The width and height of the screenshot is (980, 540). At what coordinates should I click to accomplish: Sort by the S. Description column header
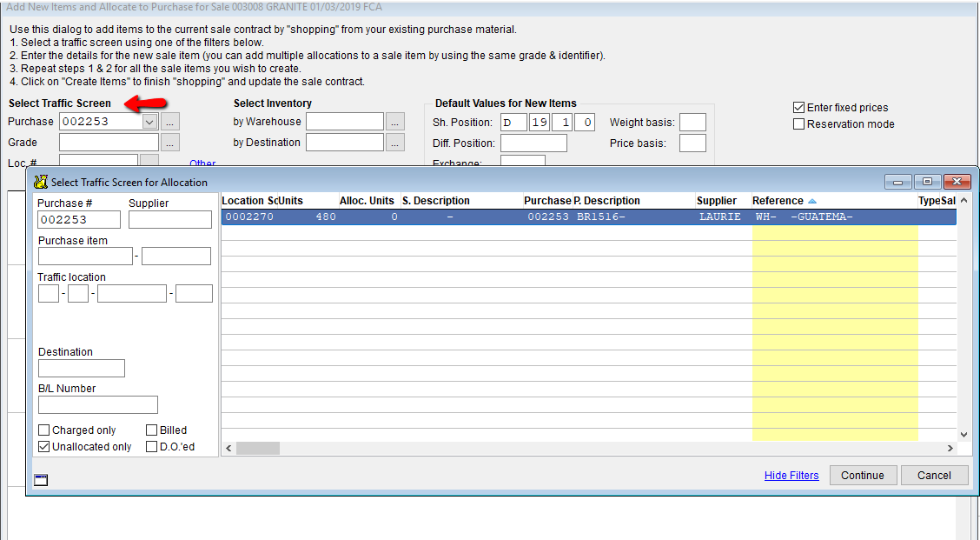click(461, 201)
